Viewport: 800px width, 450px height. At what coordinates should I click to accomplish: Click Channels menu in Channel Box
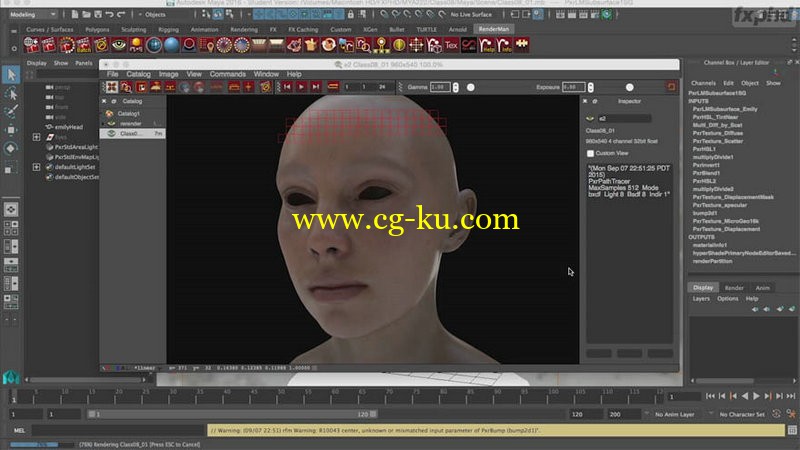(703, 83)
